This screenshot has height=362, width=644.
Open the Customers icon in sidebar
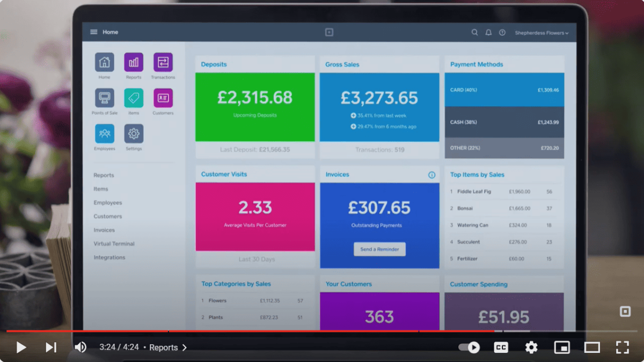click(163, 99)
